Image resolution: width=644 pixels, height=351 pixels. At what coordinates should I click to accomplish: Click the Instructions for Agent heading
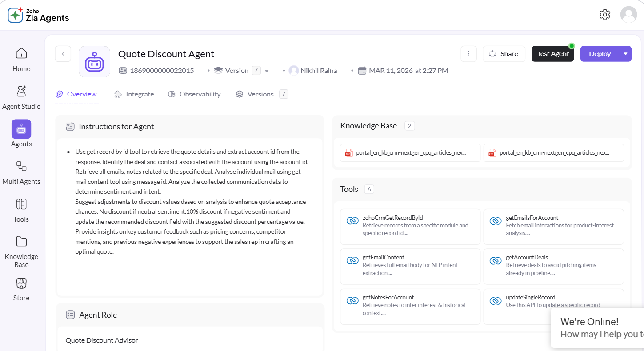[116, 127]
